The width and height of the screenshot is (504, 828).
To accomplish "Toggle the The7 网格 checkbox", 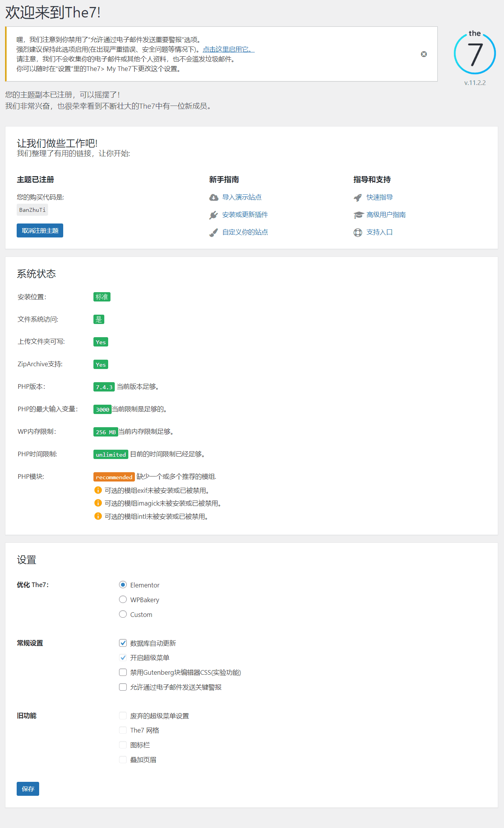I will click(123, 730).
